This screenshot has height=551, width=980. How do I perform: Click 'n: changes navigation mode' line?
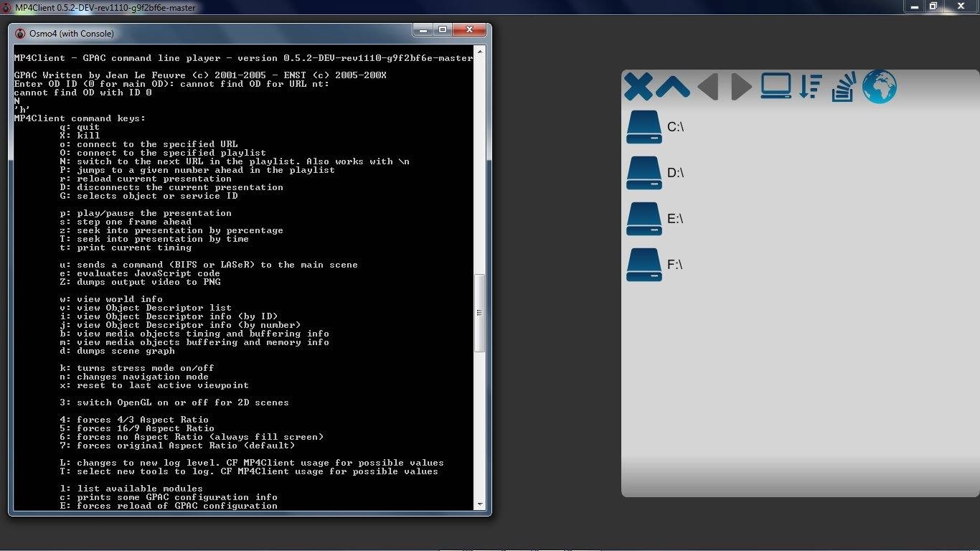[x=134, y=377]
